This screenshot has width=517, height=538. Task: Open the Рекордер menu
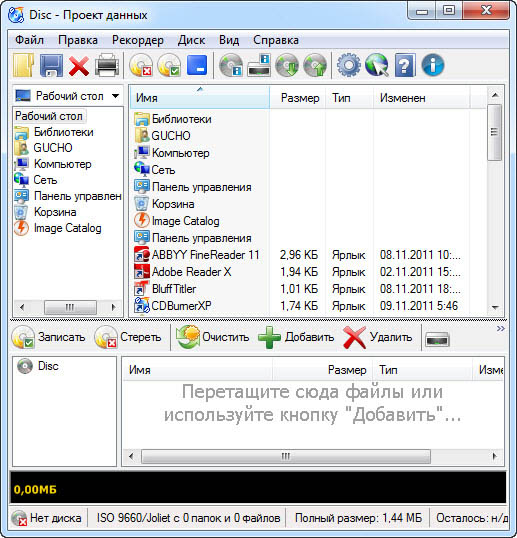pos(138,40)
